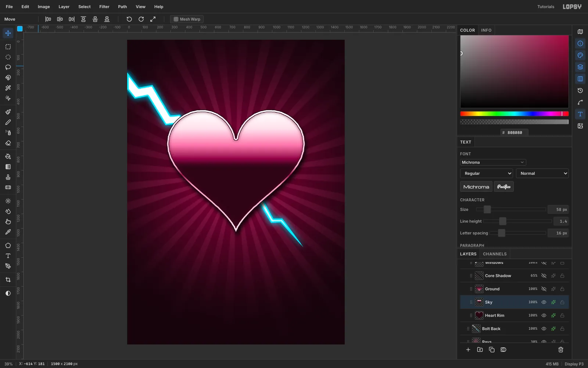
Task: Select the Clone Stamp tool
Action: click(8, 177)
